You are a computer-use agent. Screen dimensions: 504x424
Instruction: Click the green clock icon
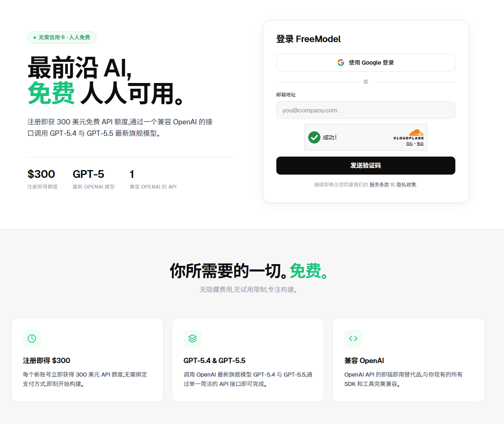[x=32, y=339]
